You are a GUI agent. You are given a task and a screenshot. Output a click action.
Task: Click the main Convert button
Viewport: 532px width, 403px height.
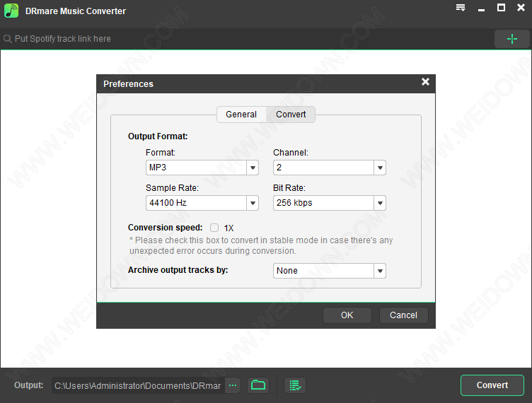pos(492,385)
